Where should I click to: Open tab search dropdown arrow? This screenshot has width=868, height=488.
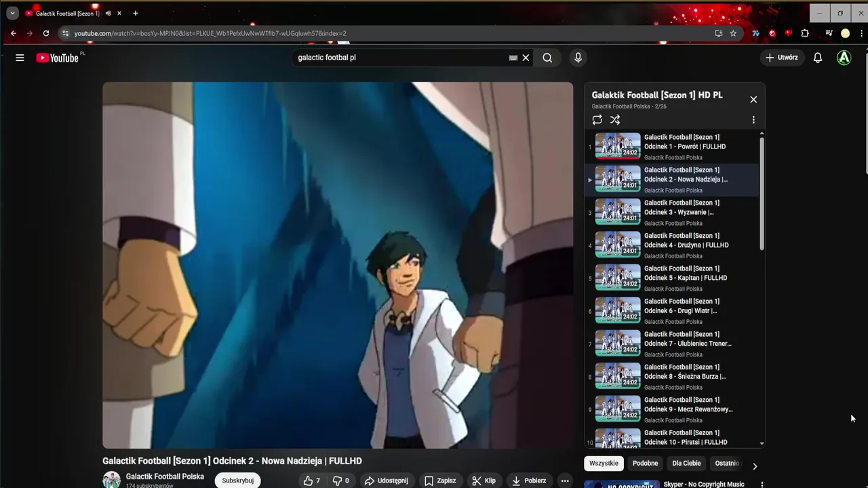click(12, 13)
